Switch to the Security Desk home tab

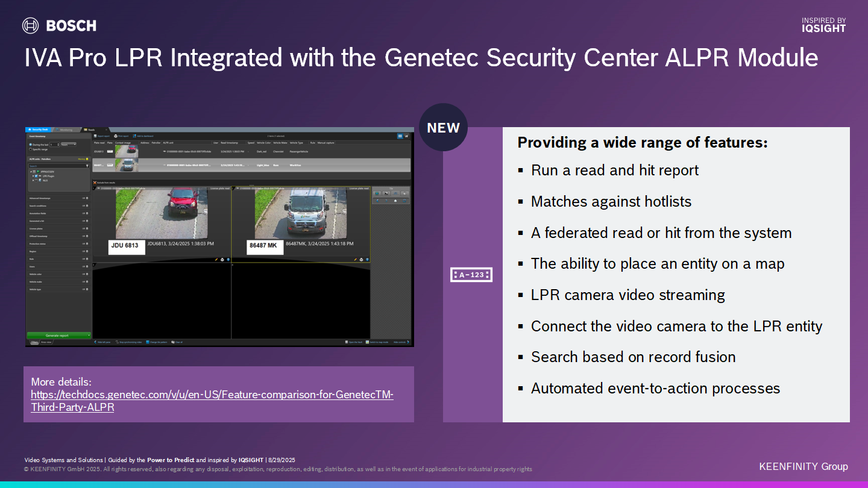tap(40, 130)
